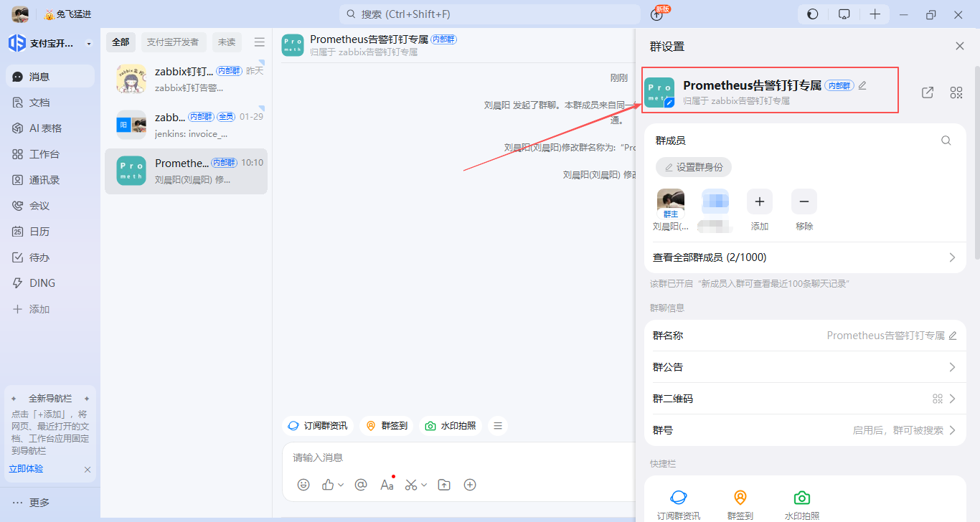Open the zabb... chat dated 01-29

[x=187, y=125]
